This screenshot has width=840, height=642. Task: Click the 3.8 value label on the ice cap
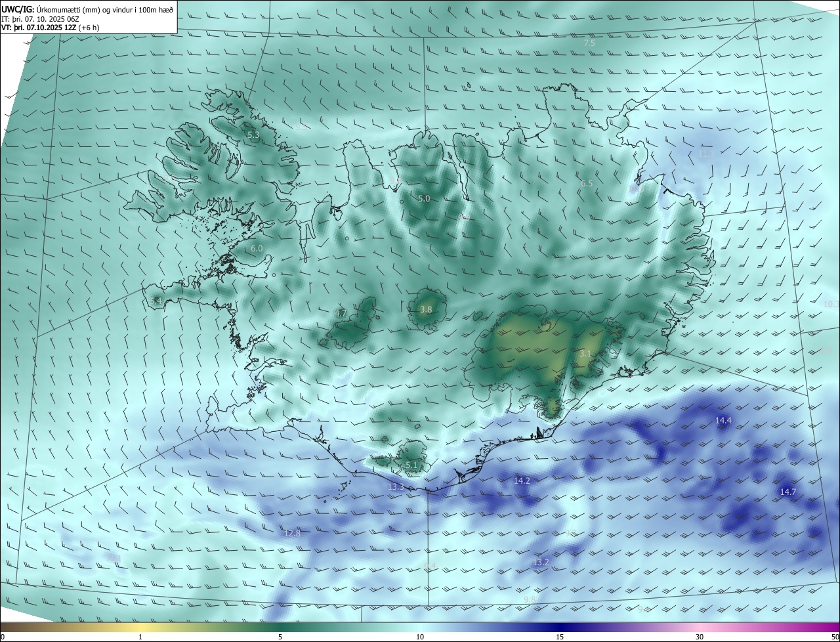point(426,309)
